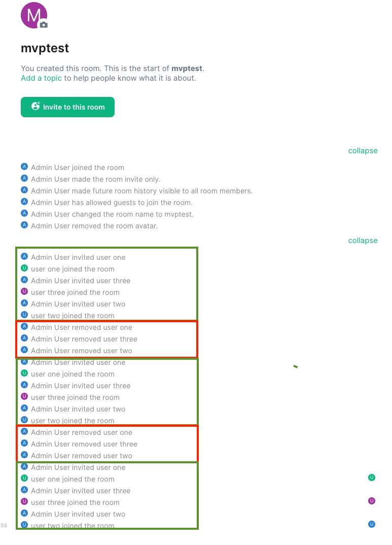This screenshot has width=392, height=545.
Task: Open the blue U read receipt avatar
Action: 372,524
